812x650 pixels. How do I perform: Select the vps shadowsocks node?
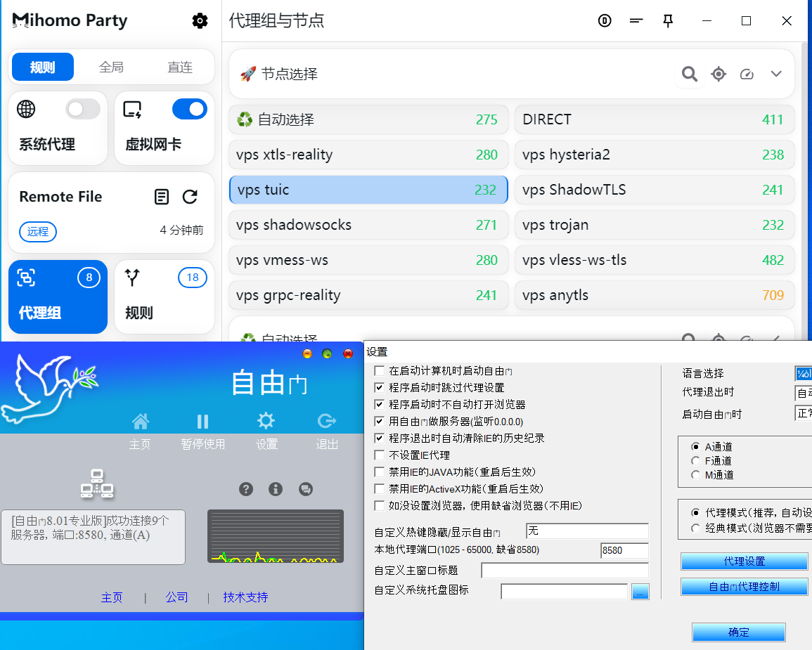[368, 225]
